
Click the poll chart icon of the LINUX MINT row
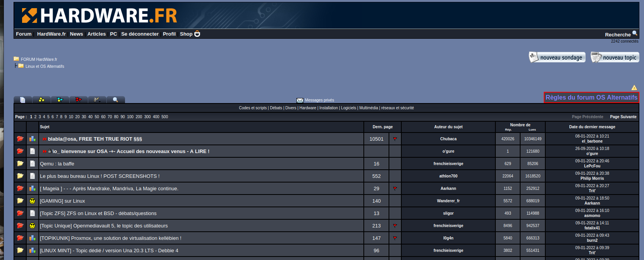(33, 250)
